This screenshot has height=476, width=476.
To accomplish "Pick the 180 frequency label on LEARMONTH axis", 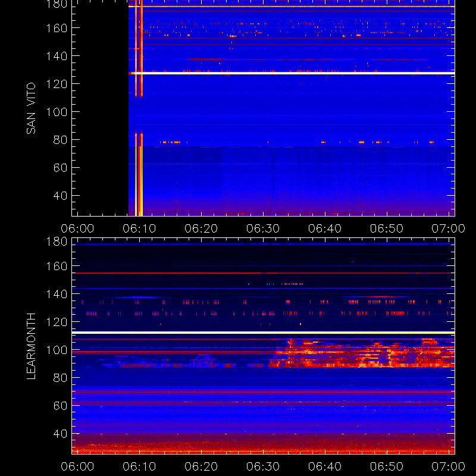I will (57, 242).
